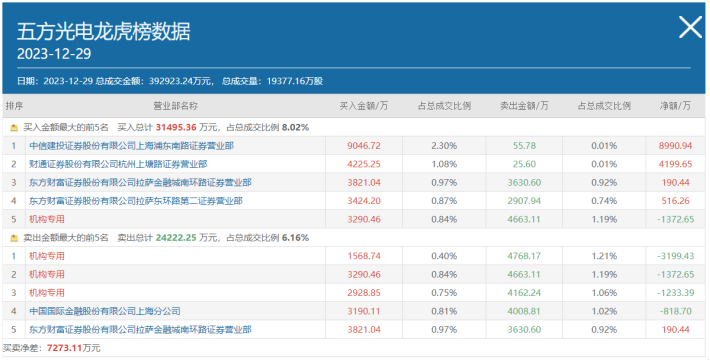The width and height of the screenshot is (710, 360).
Task: Click the 净额/万 column header
Action: [675, 106]
